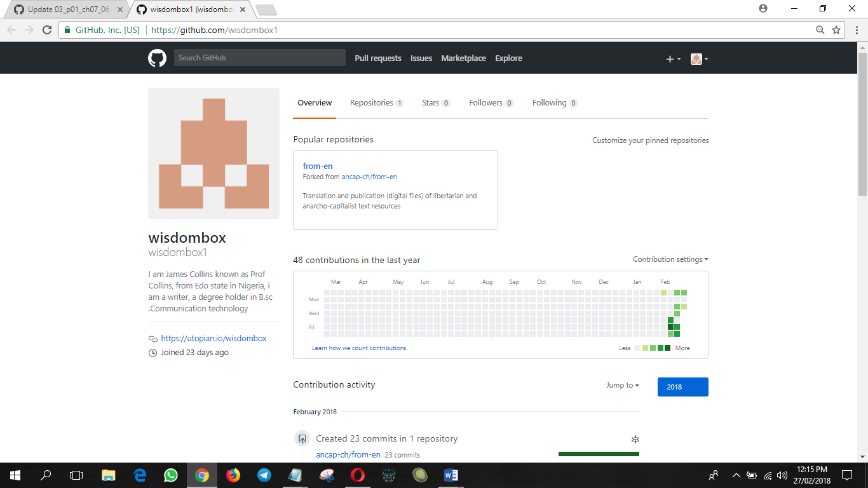Click the Chrome profile person icon
Viewport: 868px width, 488px height.
coord(763,8)
